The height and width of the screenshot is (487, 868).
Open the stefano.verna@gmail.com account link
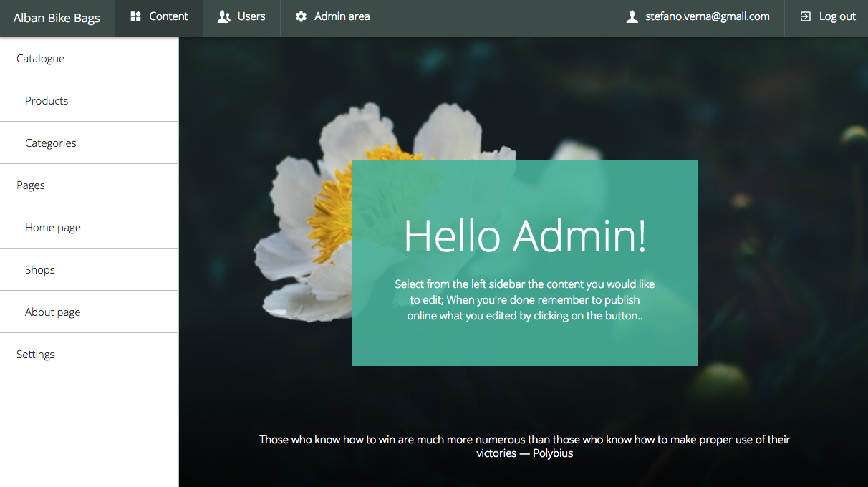click(x=708, y=16)
